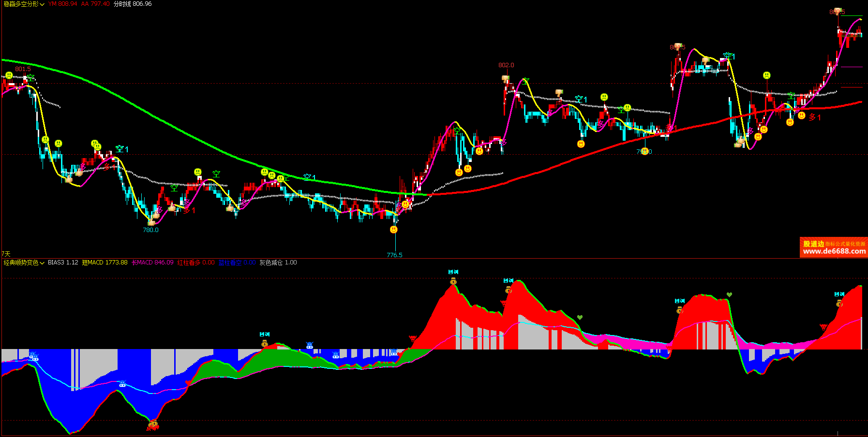Click the cyan 空1 short signal near the 804.5 high
This screenshot has height=437, width=868.
(729, 57)
